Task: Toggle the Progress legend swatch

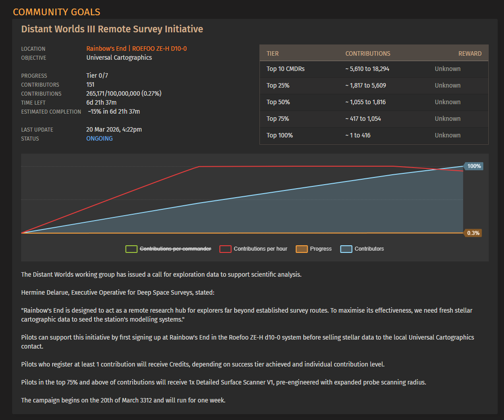Action: click(302, 249)
